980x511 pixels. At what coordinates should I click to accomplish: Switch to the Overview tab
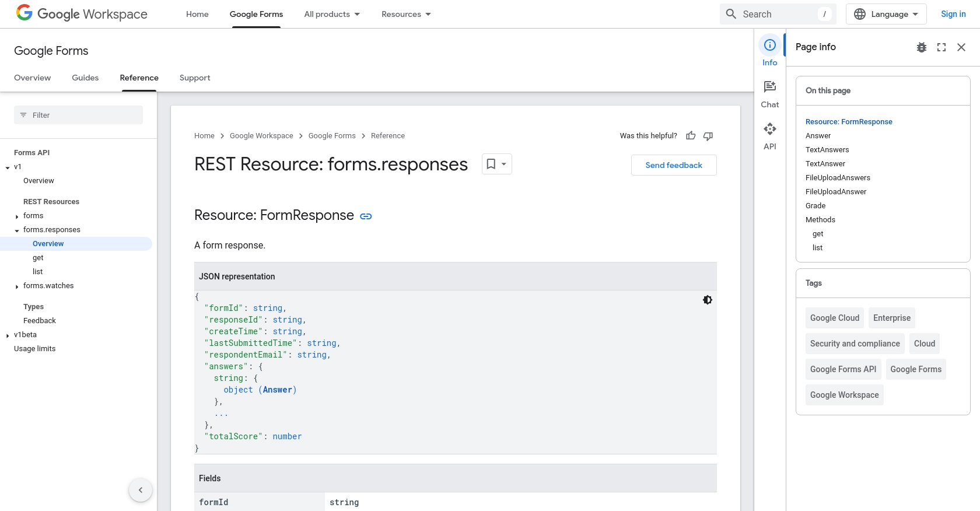point(33,78)
